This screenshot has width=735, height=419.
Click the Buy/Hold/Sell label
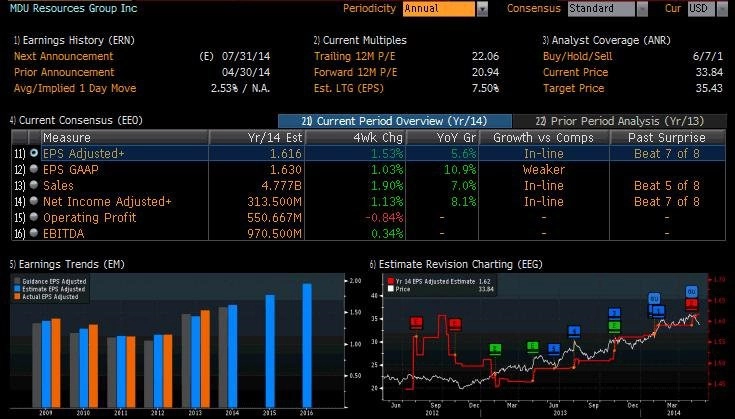pyautogui.click(x=578, y=56)
